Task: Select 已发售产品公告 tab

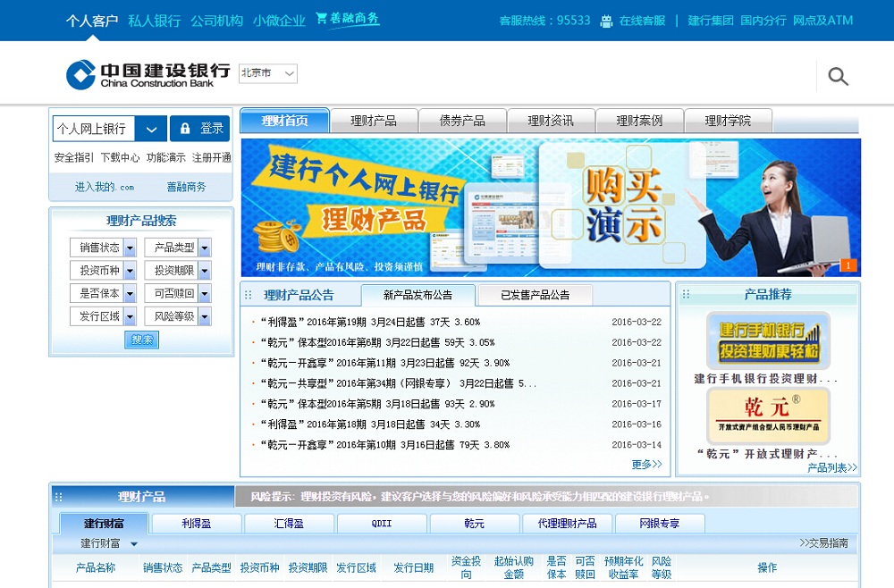Action: point(535,295)
